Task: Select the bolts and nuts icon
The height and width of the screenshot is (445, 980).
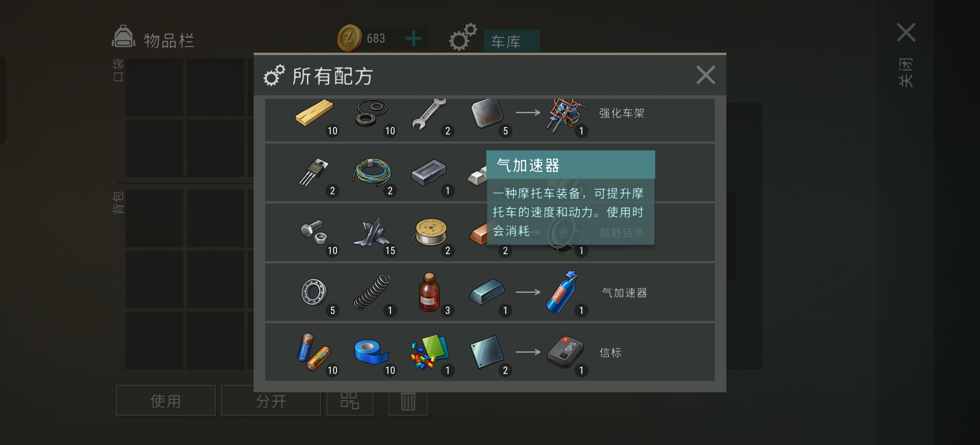Action: 314,231
